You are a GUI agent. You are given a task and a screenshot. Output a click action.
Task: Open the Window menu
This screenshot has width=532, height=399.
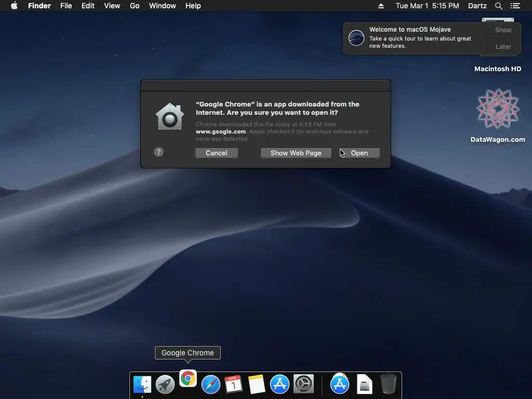[163, 6]
